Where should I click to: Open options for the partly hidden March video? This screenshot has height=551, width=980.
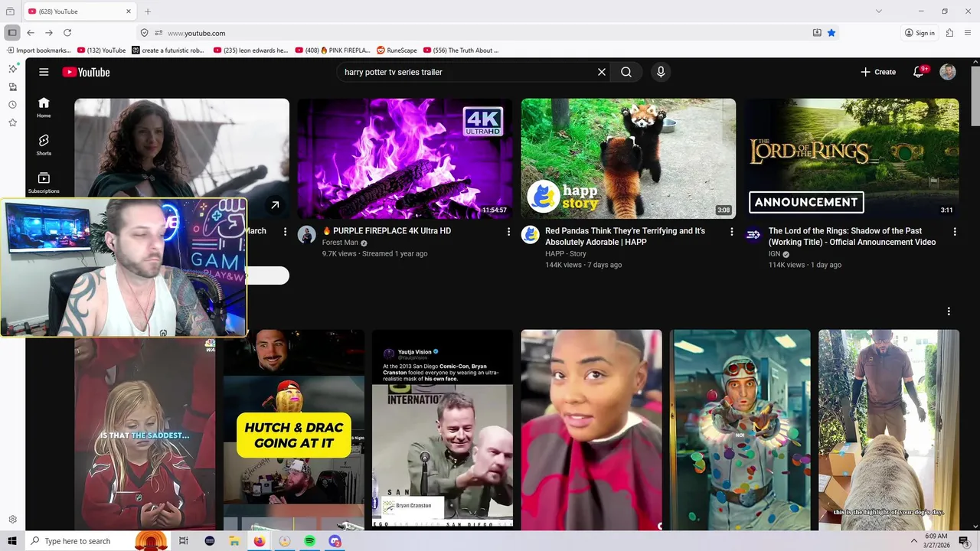[285, 231]
